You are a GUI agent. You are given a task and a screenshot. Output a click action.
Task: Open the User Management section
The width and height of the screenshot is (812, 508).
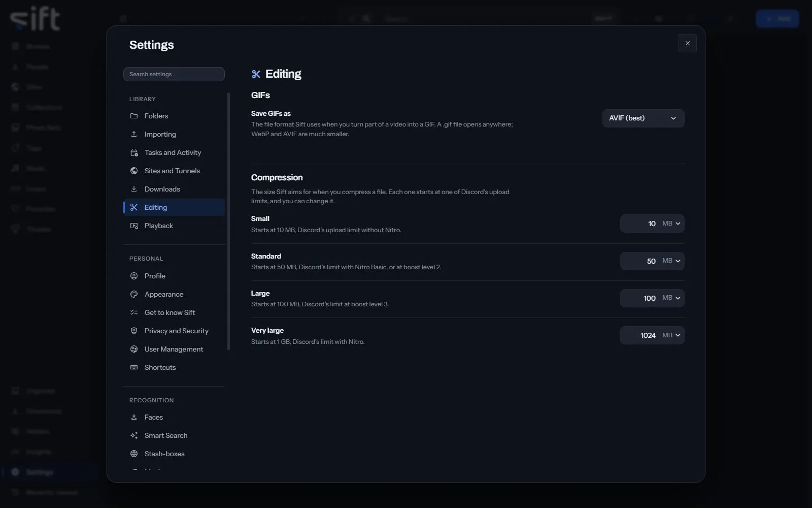(174, 349)
